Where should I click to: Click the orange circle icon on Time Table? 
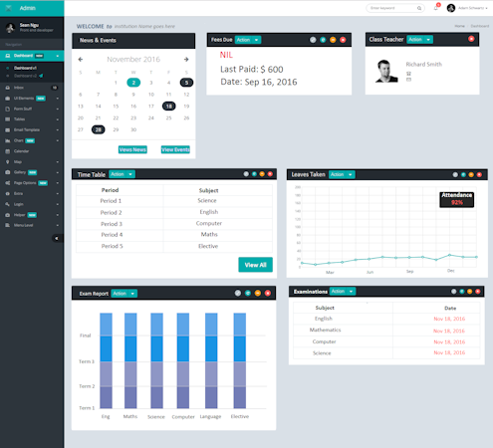click(x=262, y=174)
